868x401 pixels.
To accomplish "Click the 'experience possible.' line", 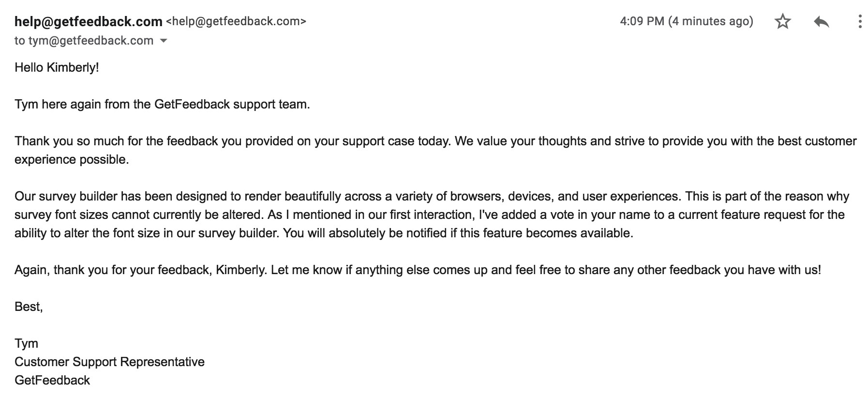I will 72,159.
